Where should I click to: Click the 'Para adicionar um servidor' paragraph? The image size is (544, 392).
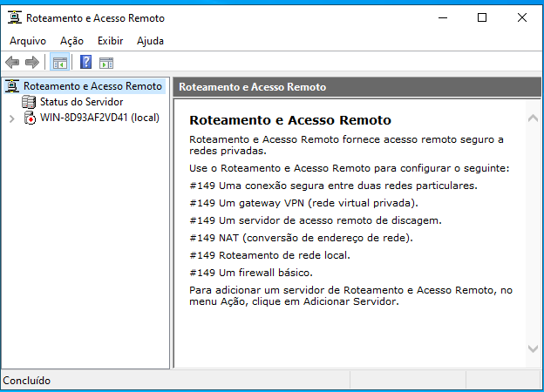coord(350,295)
